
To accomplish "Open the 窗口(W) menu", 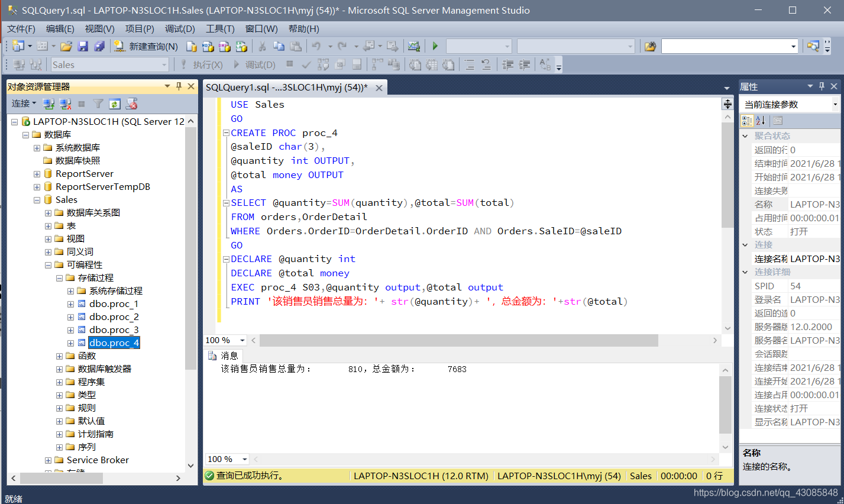I will point(261,28).
